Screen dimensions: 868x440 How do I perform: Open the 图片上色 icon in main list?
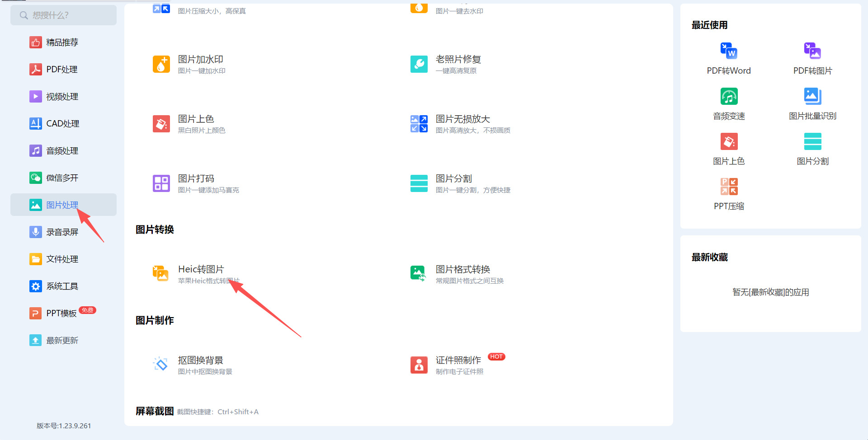(161, 124)
